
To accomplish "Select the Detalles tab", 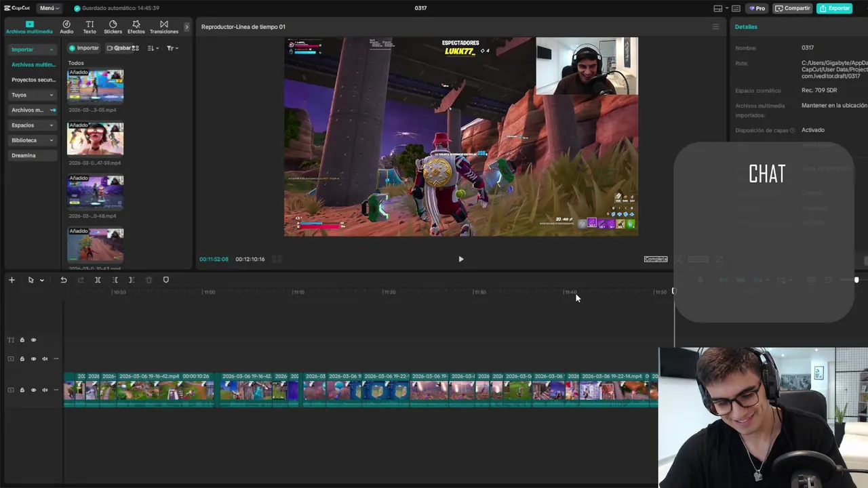I will click(746, 27).
